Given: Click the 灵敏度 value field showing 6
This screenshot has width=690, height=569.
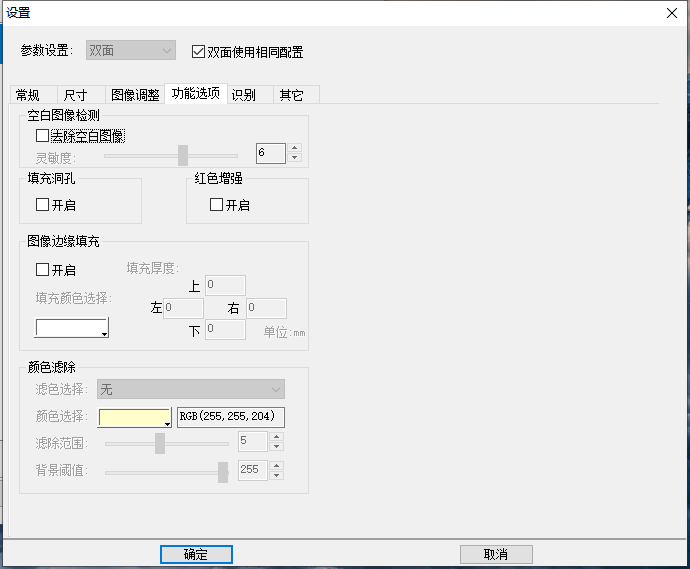Looking at the screenshot, I should 271,153.
